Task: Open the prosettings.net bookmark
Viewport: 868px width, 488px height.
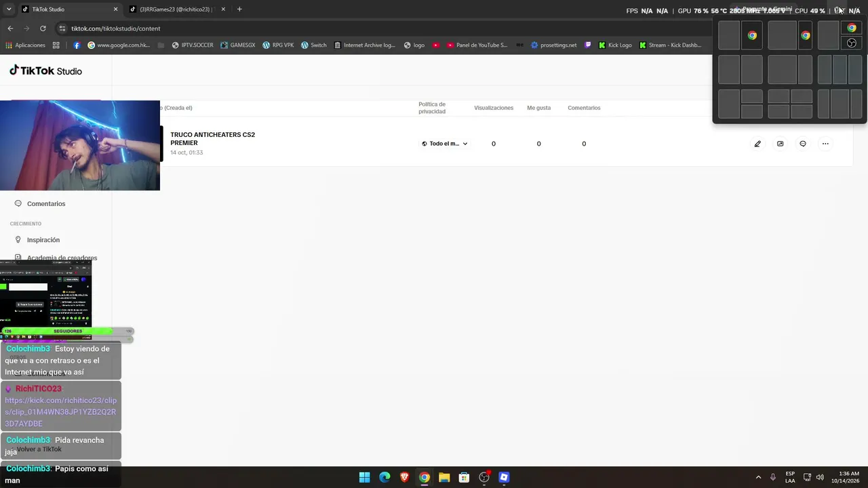Action: click(553, 45)
